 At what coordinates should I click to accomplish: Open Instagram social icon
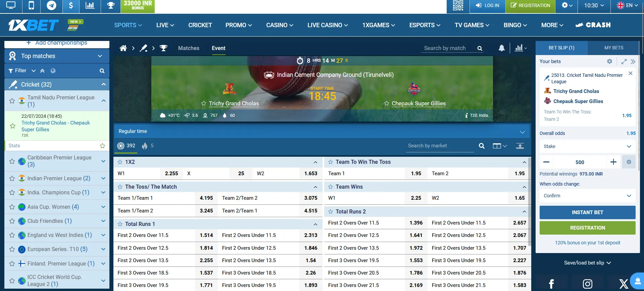pyautogui.click(x=587, y=284)
